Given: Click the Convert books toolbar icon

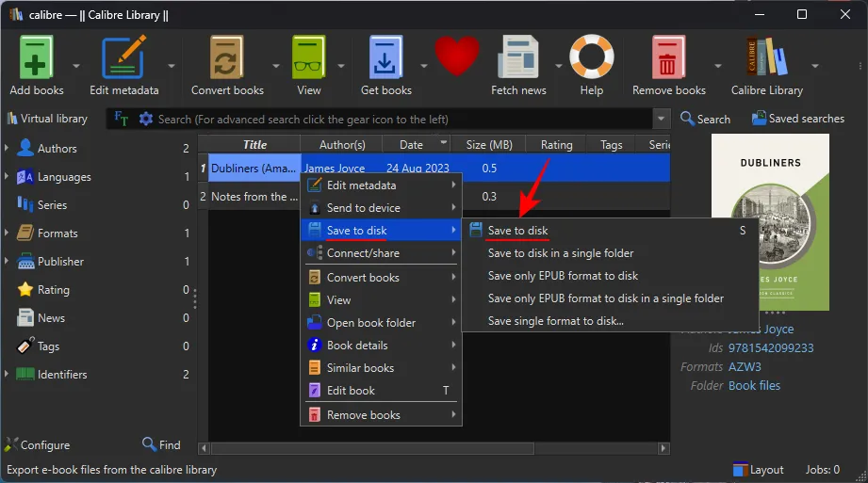Looking at the screenshot, I should tap(226, 58).
